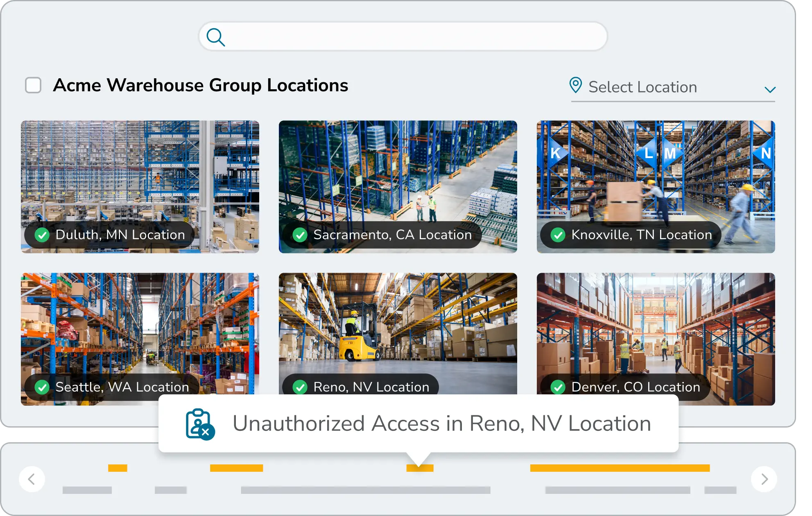The width and height of the screenshot is (812, 516).
Task: Go back using the left timeline arrow
Action: click(32, 479)
